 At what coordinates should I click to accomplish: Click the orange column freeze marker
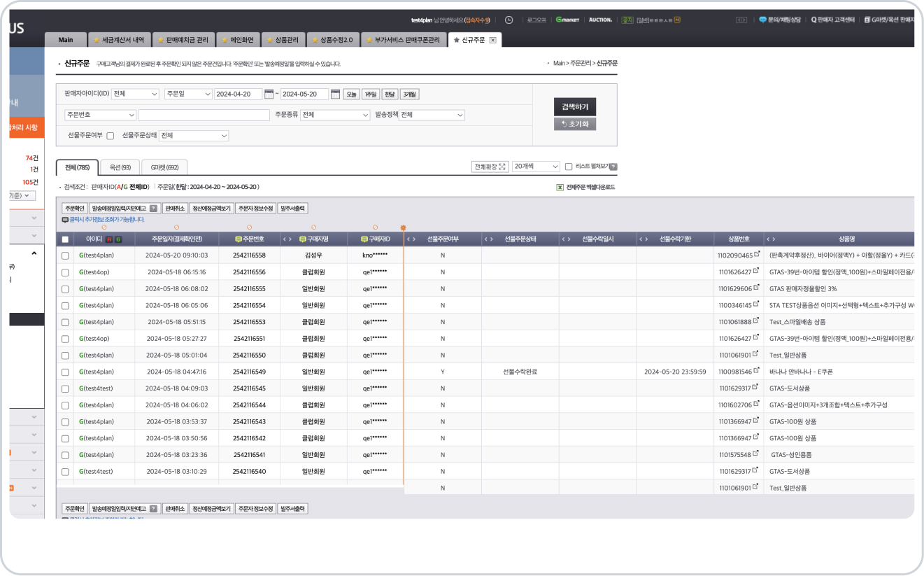[403, 228]
